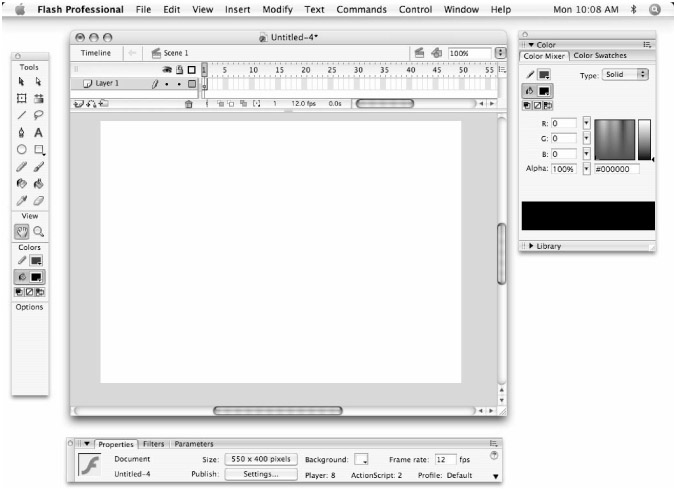
Task: Click the Background color swatch in Properties
Action: coord(361,458)
